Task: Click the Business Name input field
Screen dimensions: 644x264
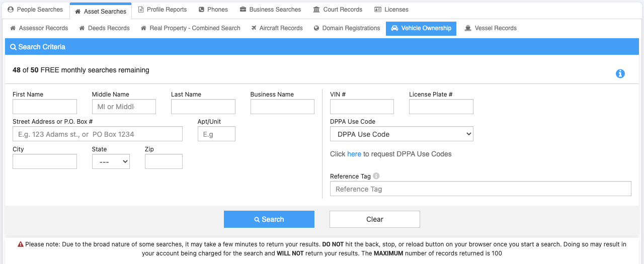Action: tap(282, 107)
